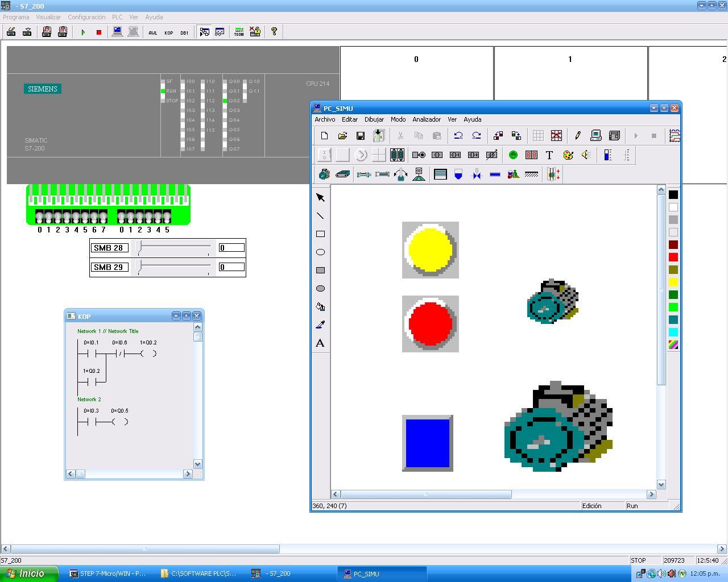Toggle switch 3 in the left-hand switch bank
Image resolution: width=728 pixels, height=582 pixels.
67,217
